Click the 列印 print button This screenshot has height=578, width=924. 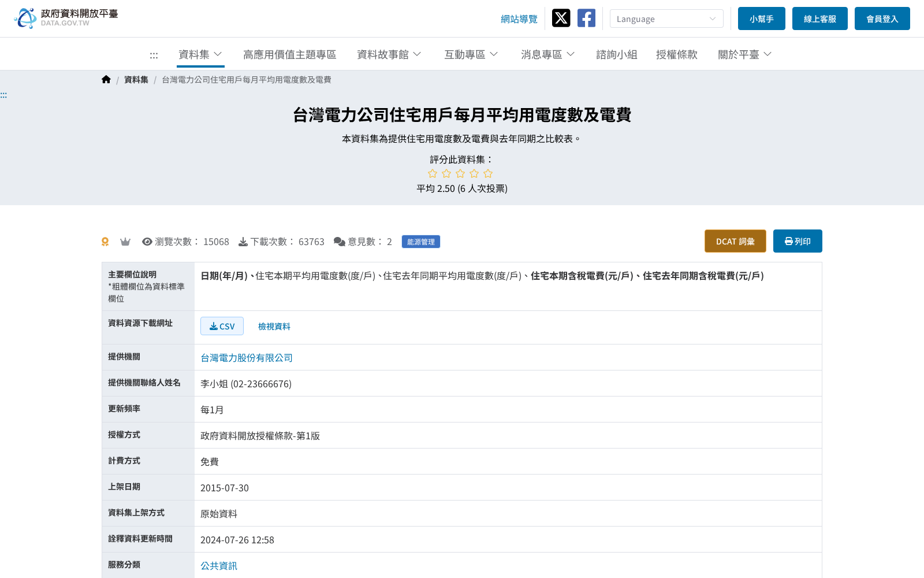(798, 241)
